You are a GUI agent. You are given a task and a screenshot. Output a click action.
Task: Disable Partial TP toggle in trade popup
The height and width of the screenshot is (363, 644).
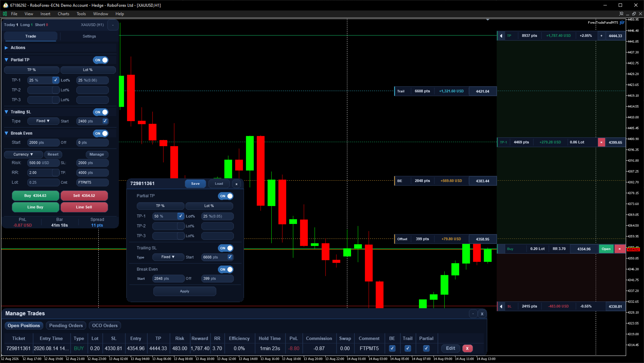(226, 196)
